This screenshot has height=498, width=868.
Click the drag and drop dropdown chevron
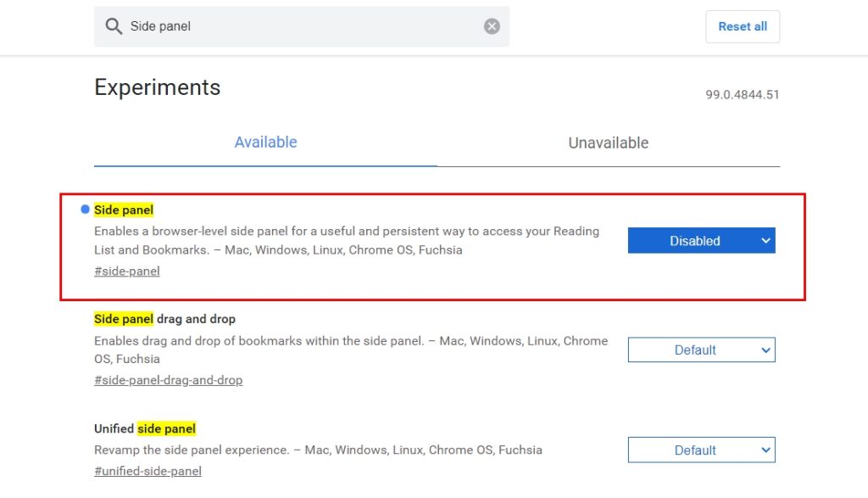pyautogui.click(x=765, y=350)
